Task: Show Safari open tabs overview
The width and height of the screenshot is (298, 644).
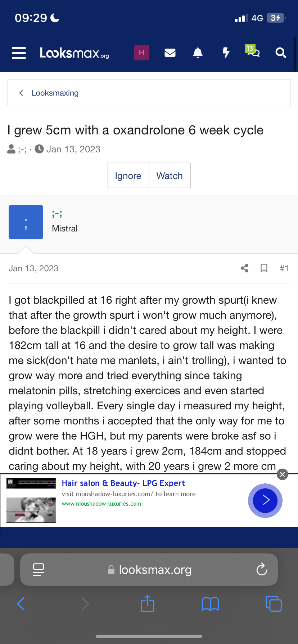Action: pyautogui.click(x=274, y=604)
